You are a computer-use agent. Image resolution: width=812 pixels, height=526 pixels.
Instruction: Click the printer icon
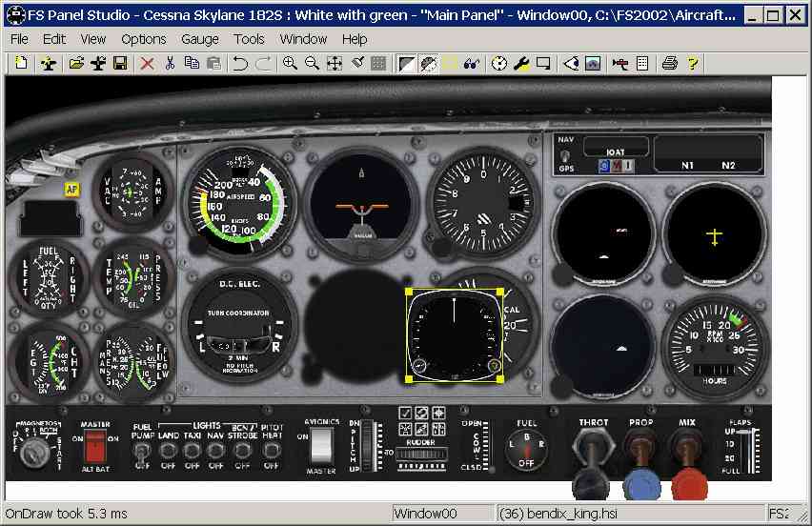point(670,63)
